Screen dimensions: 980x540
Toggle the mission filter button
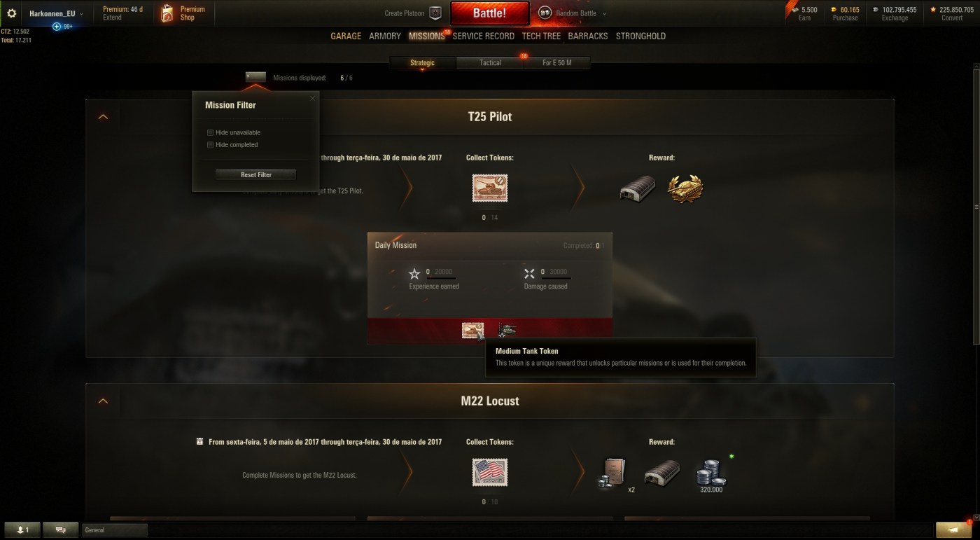[x=255, y=77]
